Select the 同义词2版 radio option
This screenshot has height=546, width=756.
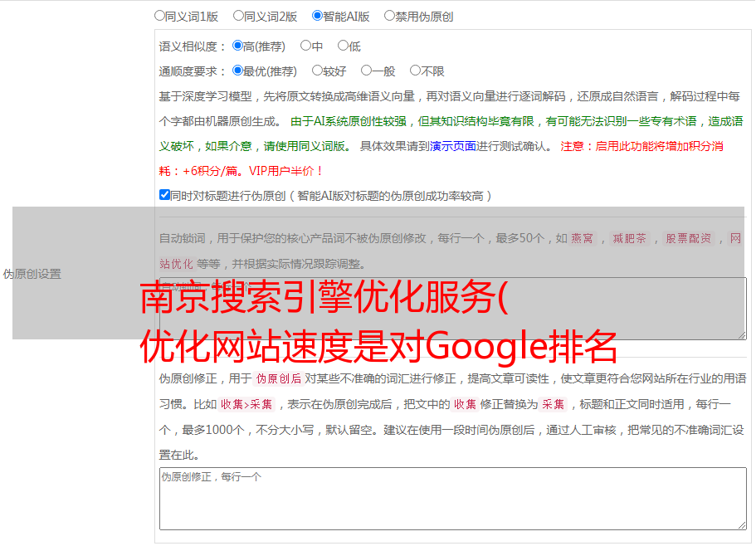tap(238, 16)
